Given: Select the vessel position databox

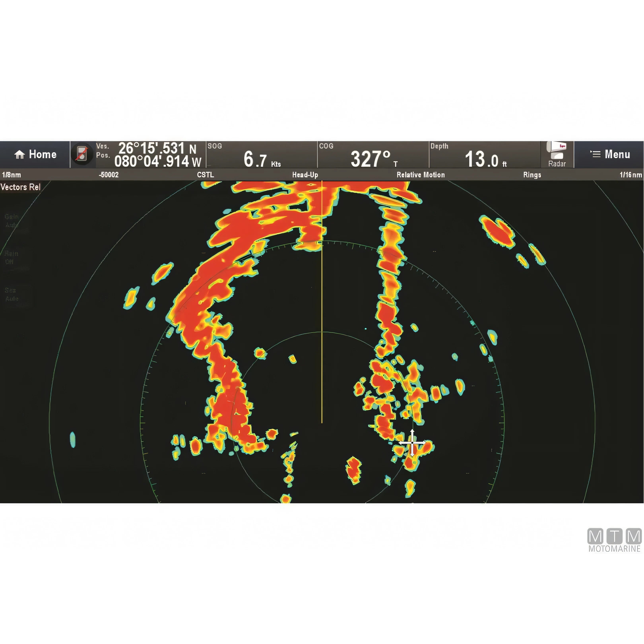Looking at the screenshot, I should point(151,155).
